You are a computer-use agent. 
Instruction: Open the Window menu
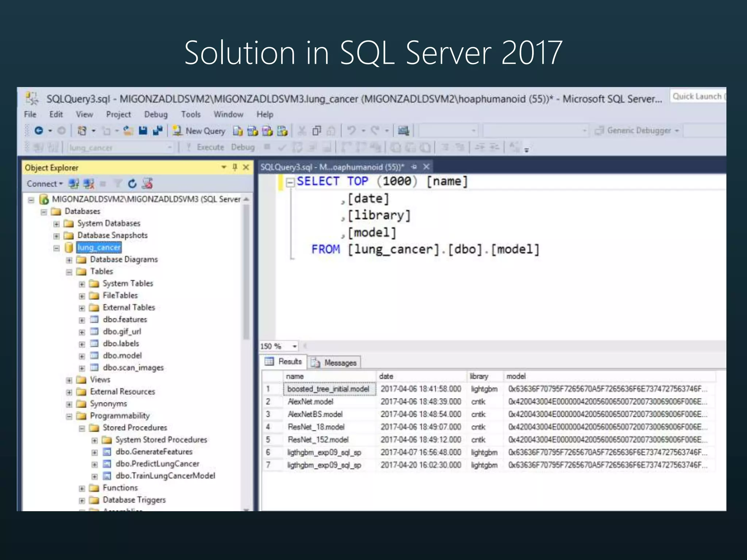pyautogui.click(x=228, y=114)
